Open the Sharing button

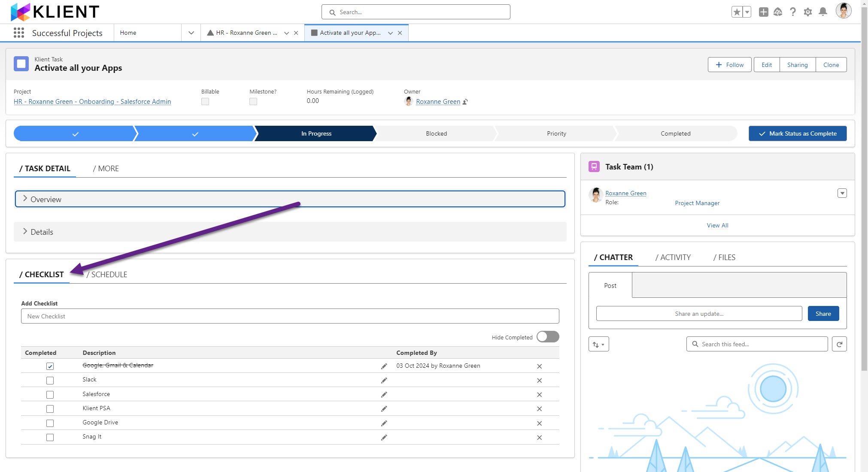click(x=797, y=65)
